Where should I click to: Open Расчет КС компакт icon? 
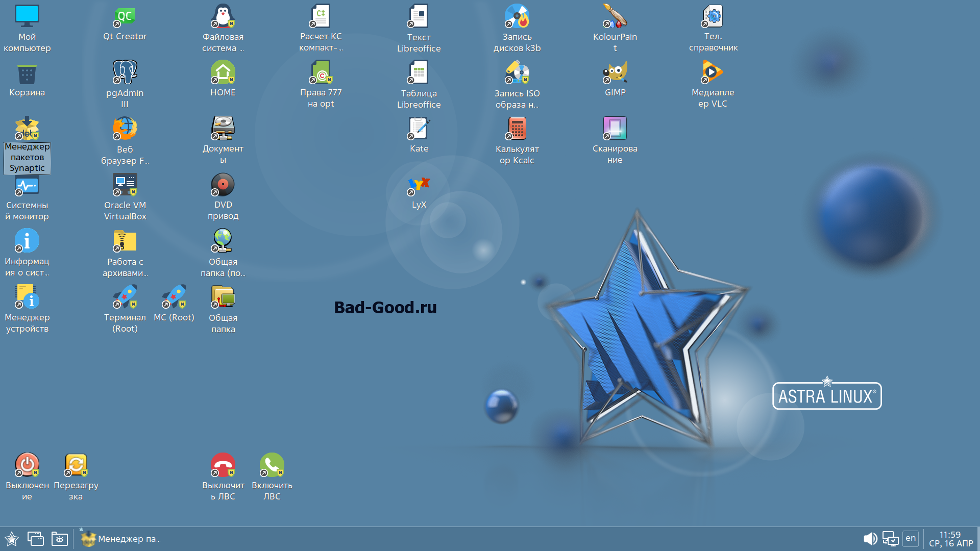pyautogui.click(x=321, y=17)
